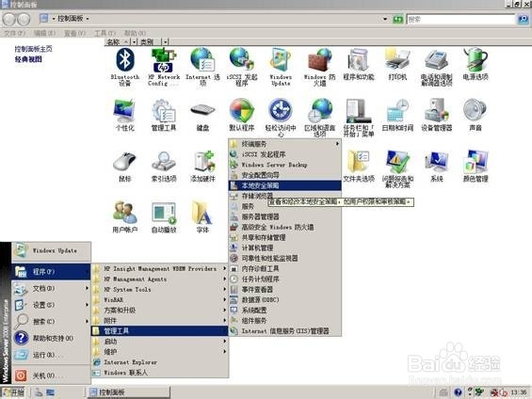Open 电源选项 icon
532x399 pixels.
(476, 64)
